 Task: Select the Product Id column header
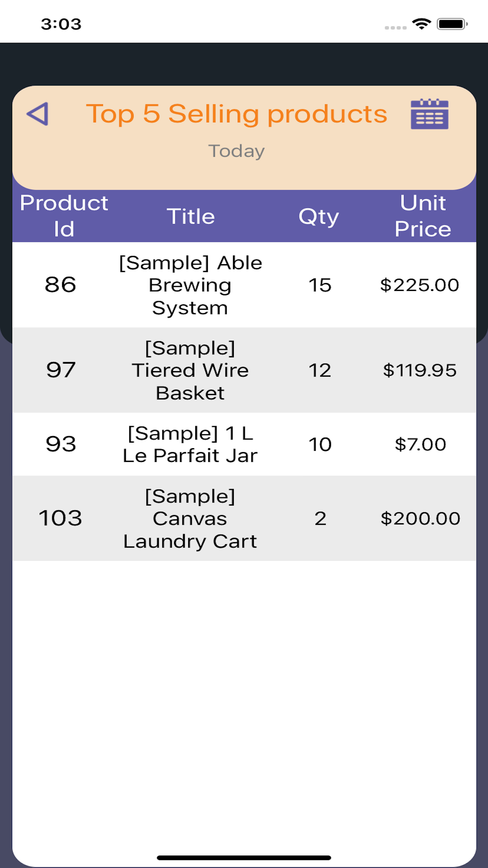click(x=64, y=216)
